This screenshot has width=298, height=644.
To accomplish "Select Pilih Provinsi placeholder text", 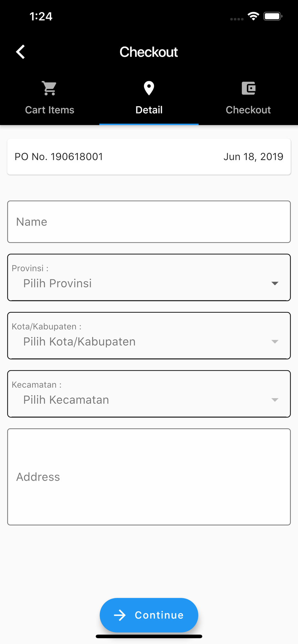I will coord(57,283).
